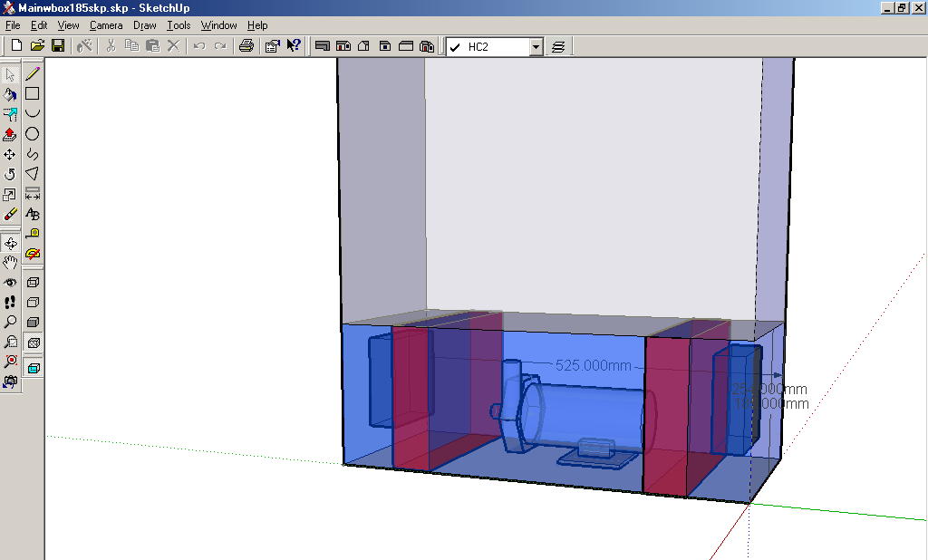Open the Layer Manager stack icon
Image resolution: width=928 pixels, height=560 pixels.
(x=558, y=46)
